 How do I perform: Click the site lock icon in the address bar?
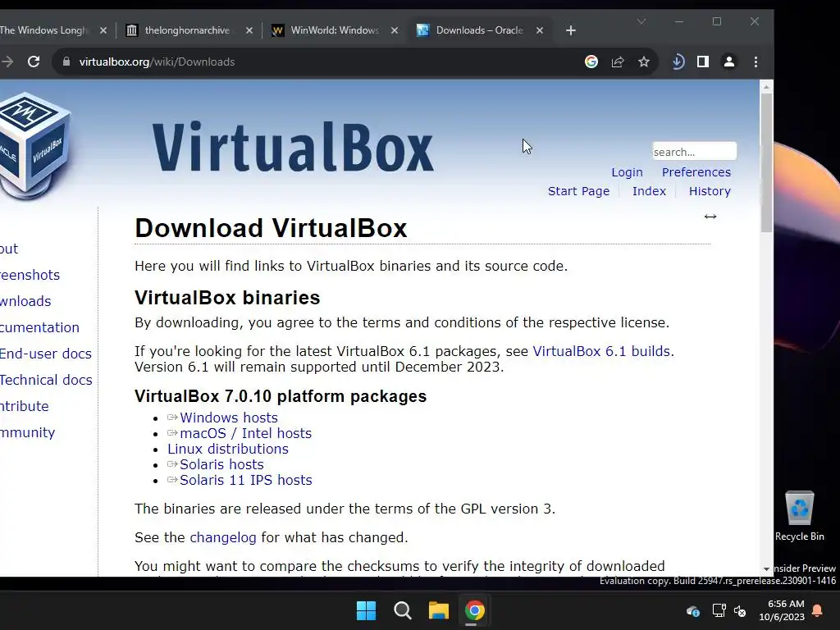66,62
